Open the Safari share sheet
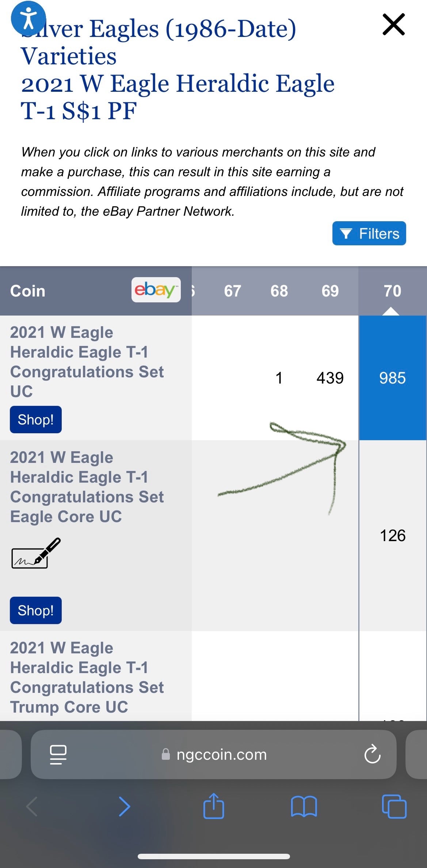Image resolution: width=427 pixels, height=868 pixels. click(x=214, y=806)
